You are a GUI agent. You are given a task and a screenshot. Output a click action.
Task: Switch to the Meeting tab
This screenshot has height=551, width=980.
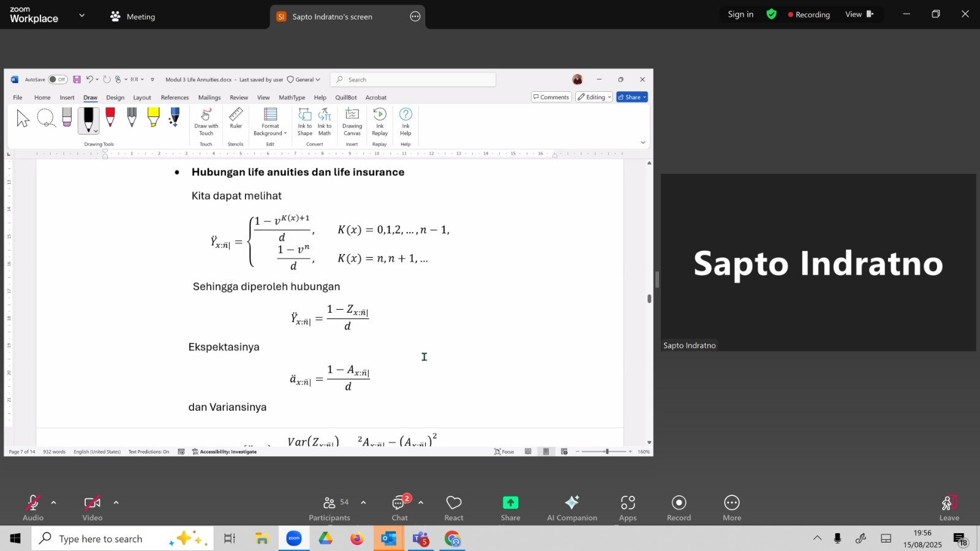(133, 17)
